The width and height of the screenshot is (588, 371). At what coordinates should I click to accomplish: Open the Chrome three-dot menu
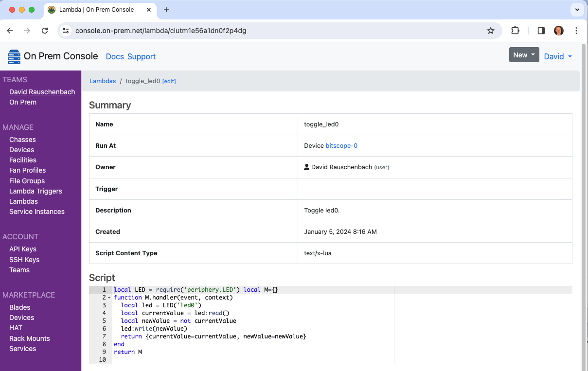[x=576, y=31]
